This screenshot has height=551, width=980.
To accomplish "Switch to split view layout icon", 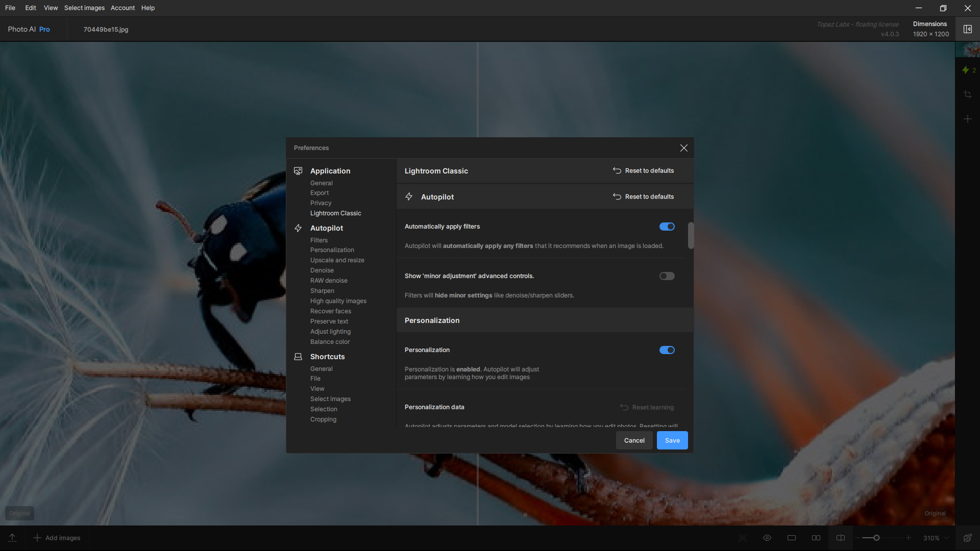I will tap(841, 538).
